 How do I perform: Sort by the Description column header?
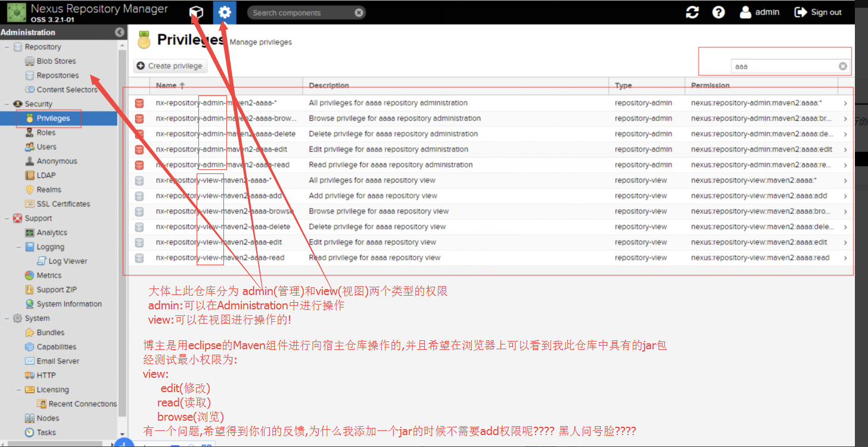[456, 86]
